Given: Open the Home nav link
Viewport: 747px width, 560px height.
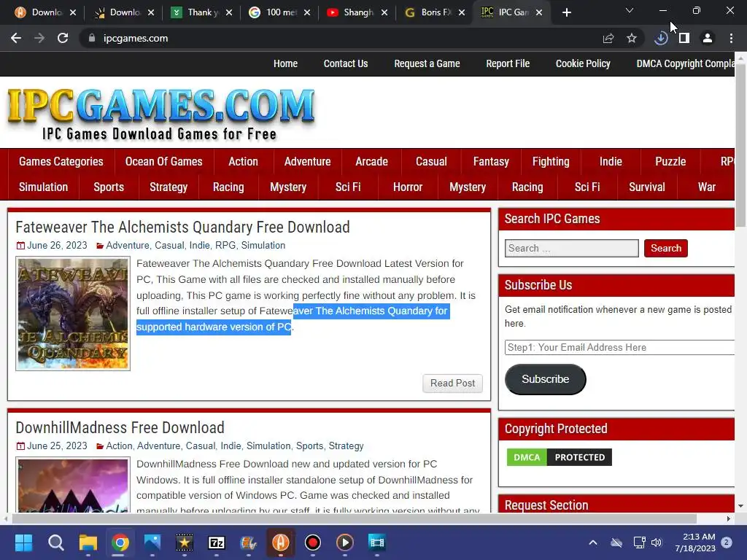Looking at the screenshot, I should tap(285, 63).
